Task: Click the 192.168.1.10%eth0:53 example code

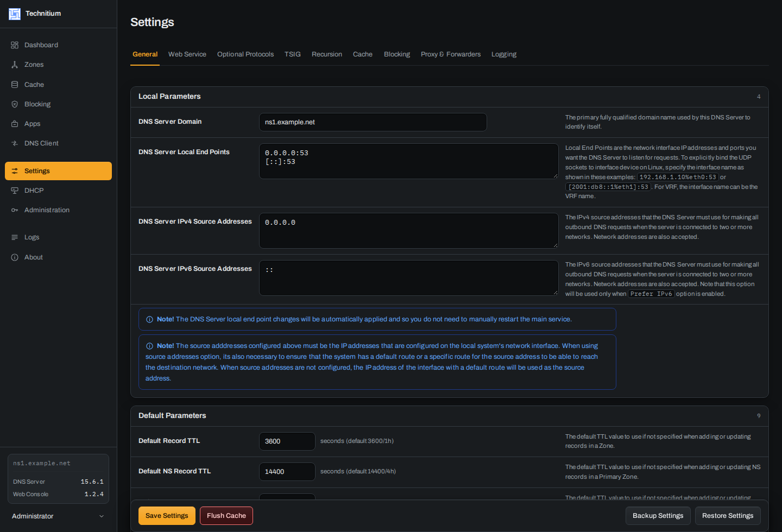Action: coord(678,178)
